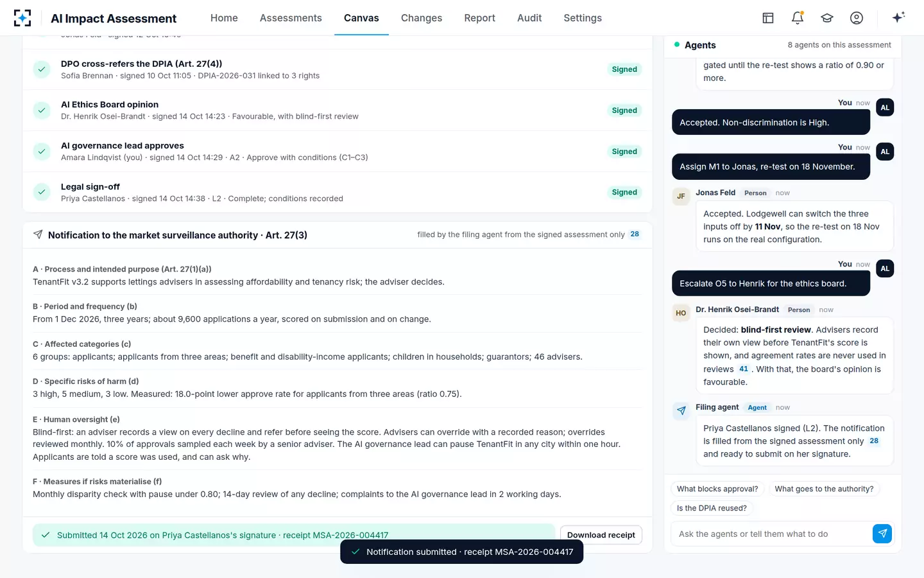Click the 'E · Human oversight (e)' heading
Image resolution: width=924 pixels, height=578 pixels.
click(x=76, y=419)
